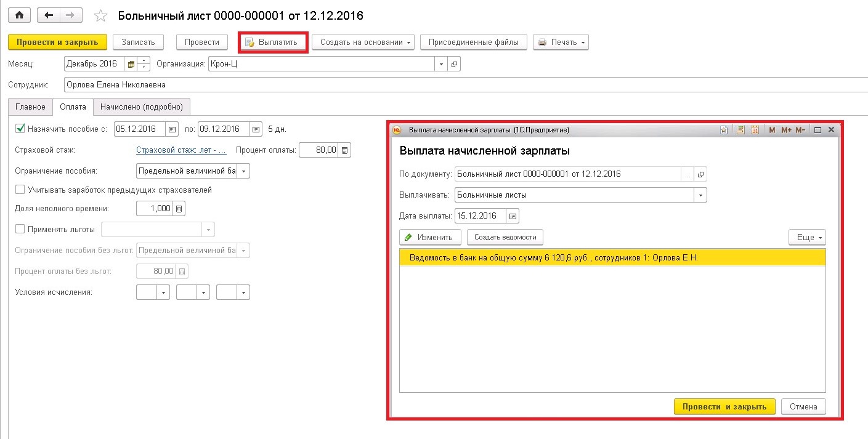Click Изменить in the payment dialog

click(x=430, y=237)
